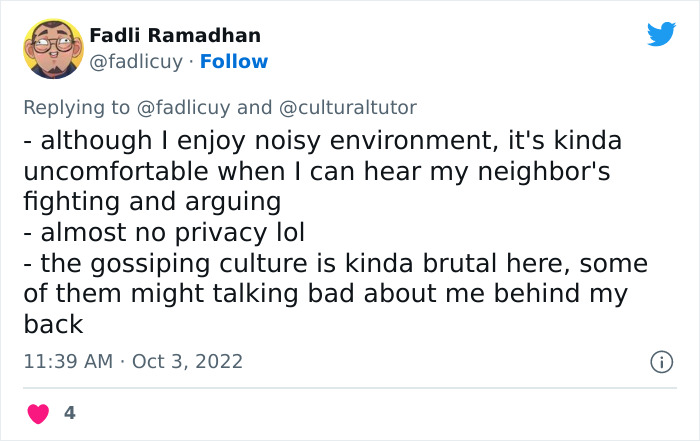The image size is (700, 441).
Task: Click the 'almost no privacy lol' line
Action: pyautogui.click(x=164, y=232)
